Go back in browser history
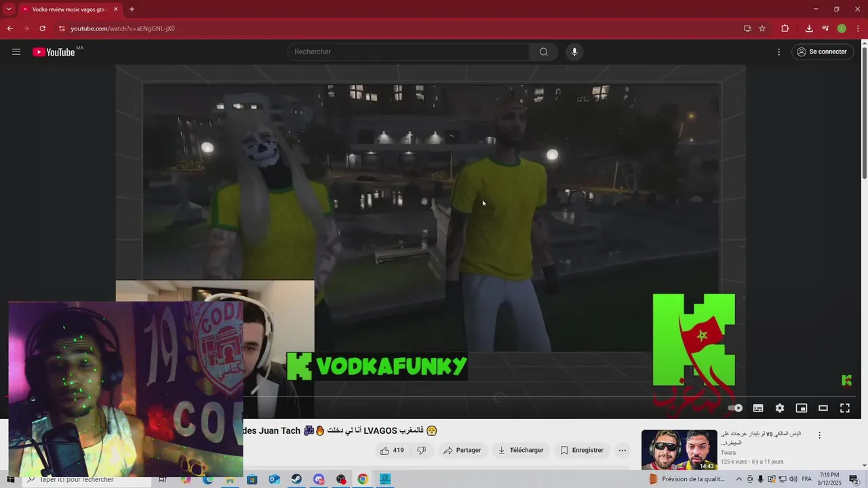This screenshot has height=488, width=868. [x=9, y=28]
